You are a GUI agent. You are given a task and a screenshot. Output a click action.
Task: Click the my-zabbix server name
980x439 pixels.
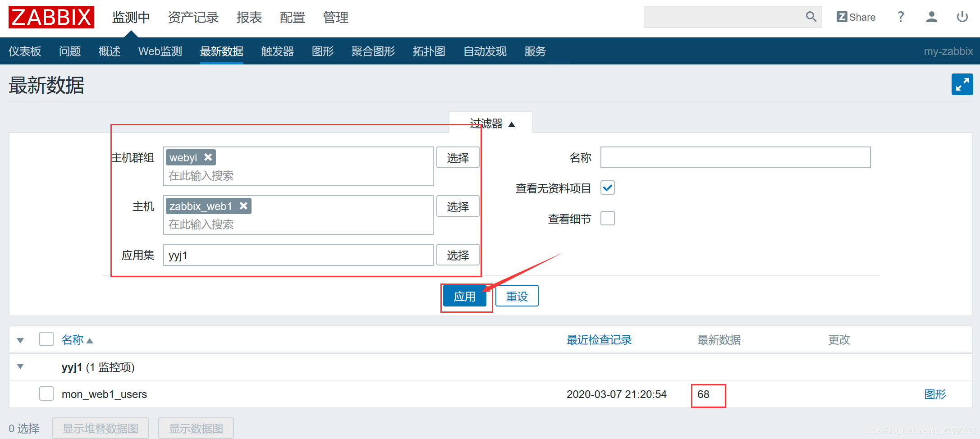[x=948, y=51]
